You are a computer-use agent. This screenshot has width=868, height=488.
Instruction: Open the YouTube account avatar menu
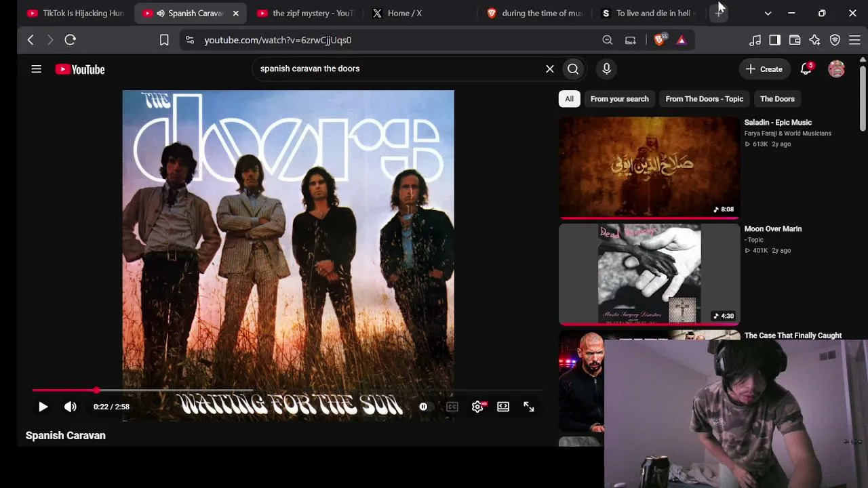[x=836, y=68]
